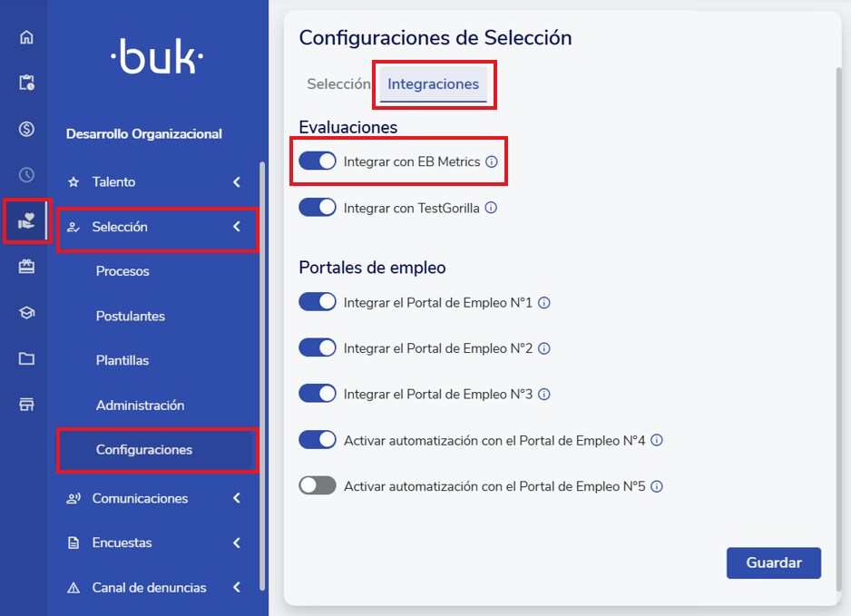
Task: Switch to the Selección tab
Action: point(338,84)
